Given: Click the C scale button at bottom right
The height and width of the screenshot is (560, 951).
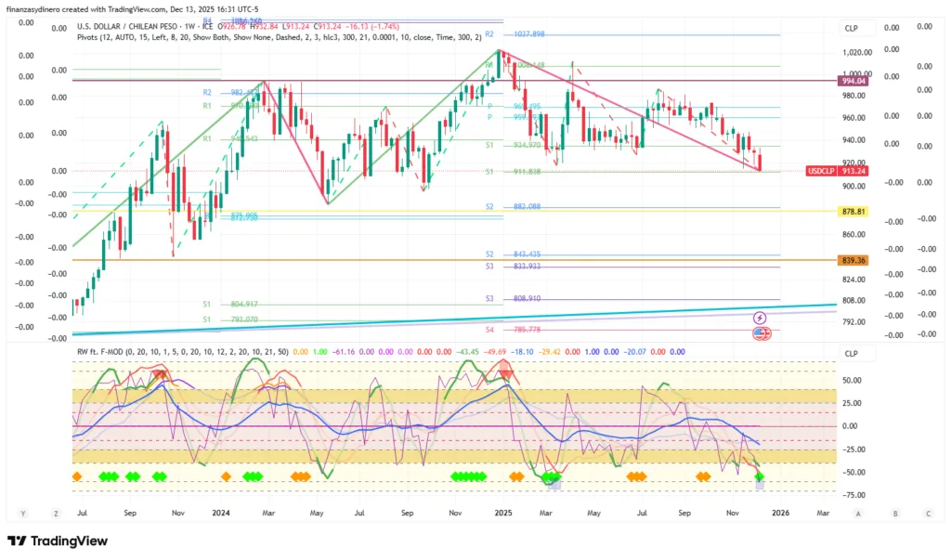Looking at the screenshot, I should click(928, 513).
